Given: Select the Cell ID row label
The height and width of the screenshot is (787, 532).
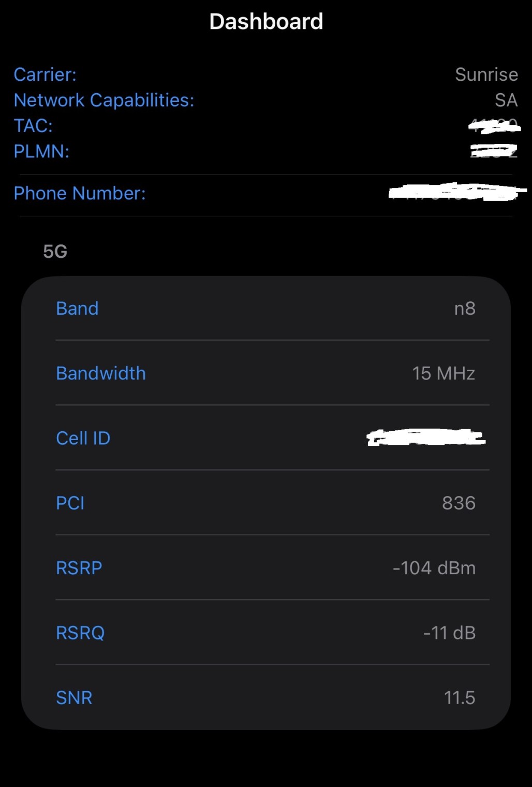Looking at the screenshot, I should click(x=83, y=438).
